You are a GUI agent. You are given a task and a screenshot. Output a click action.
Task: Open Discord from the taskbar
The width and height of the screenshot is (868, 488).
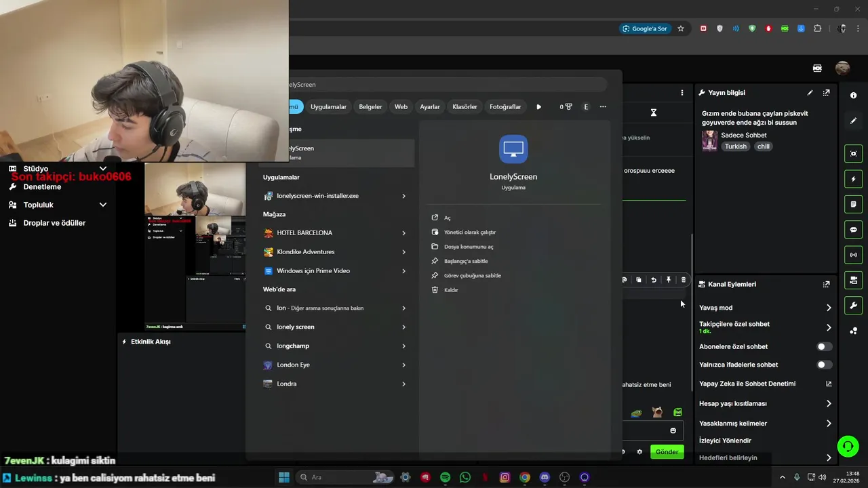(x=545, y=477)
